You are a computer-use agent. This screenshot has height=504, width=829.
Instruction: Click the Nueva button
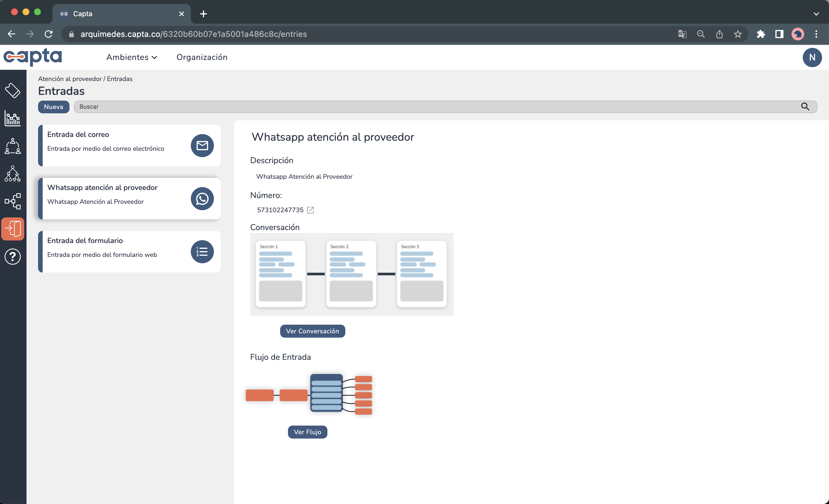[54, 107]
